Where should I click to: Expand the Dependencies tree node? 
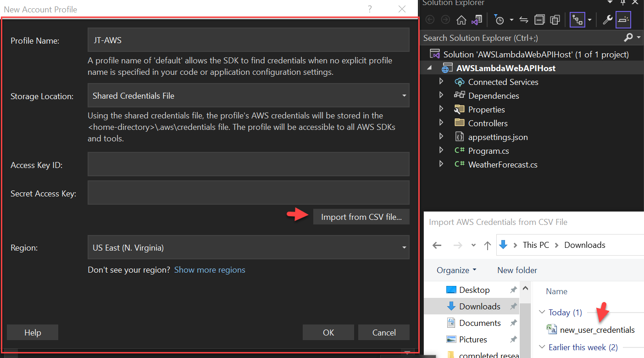point(441,95)
